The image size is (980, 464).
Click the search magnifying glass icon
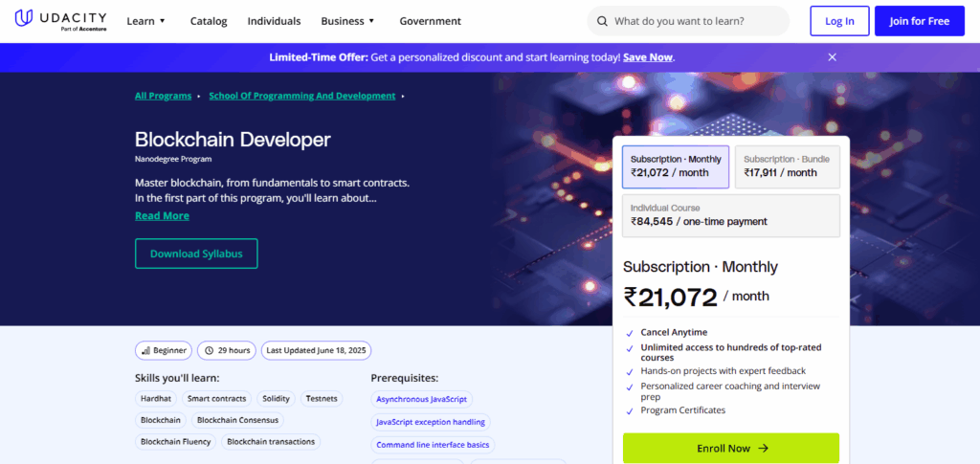(602, 21)
